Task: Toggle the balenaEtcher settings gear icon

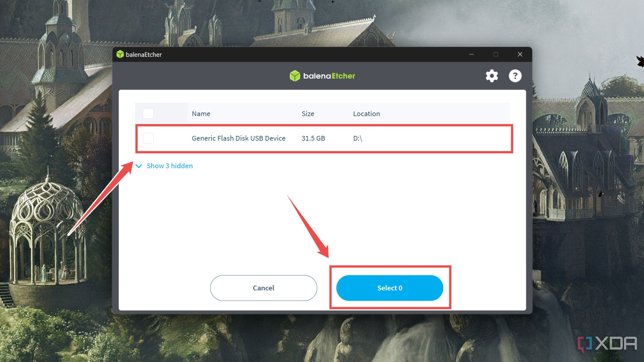Action: (x=492, y=76)
